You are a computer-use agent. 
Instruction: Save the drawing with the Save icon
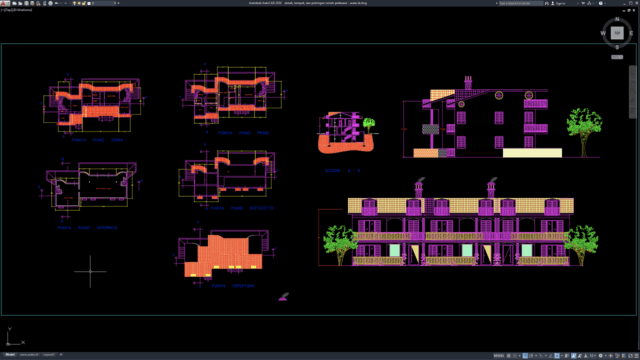tap(26, 3)
